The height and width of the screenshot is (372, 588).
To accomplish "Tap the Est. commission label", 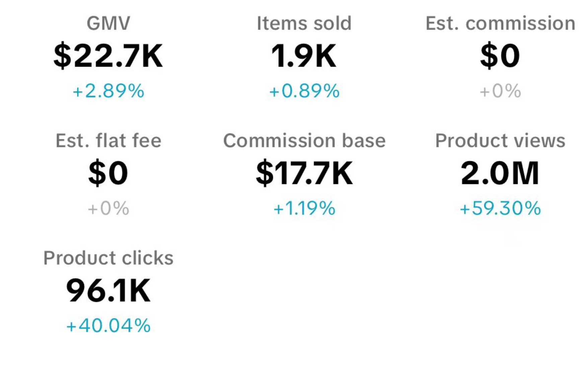I will point(500,23).
